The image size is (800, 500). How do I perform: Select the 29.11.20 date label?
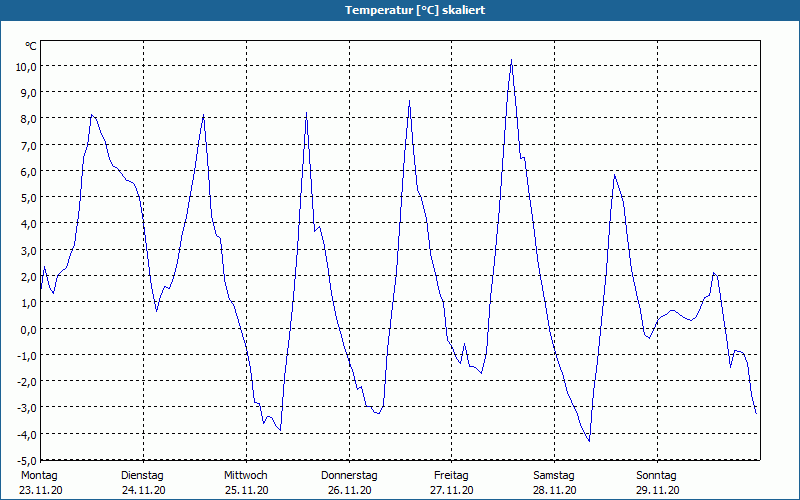[658, 490]
